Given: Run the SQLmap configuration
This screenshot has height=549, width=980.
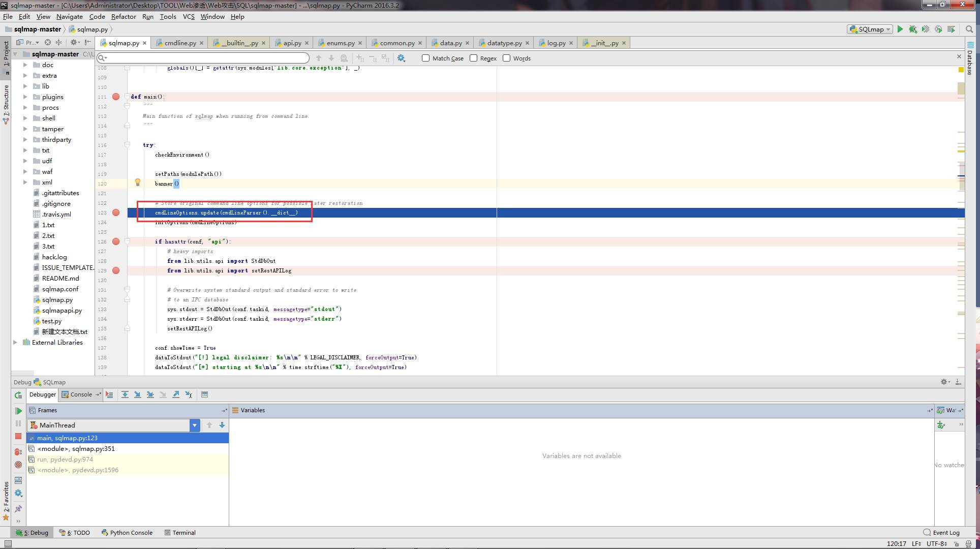Looking at the screenshot, I should [900, 29].
